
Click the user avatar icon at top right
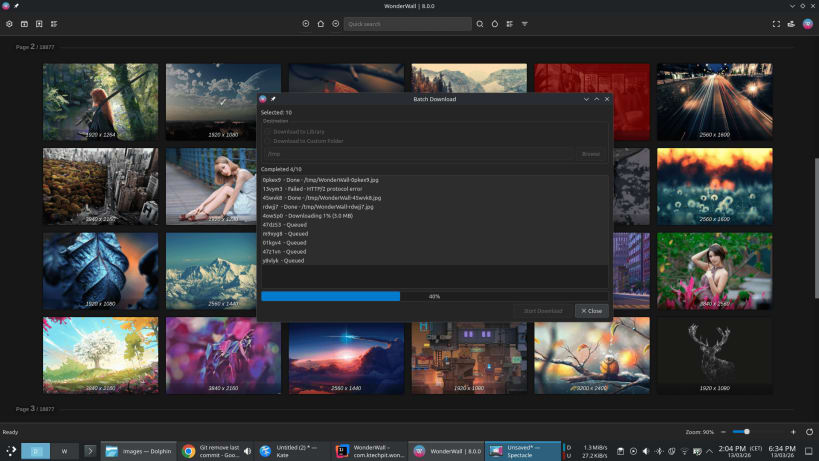807,23
